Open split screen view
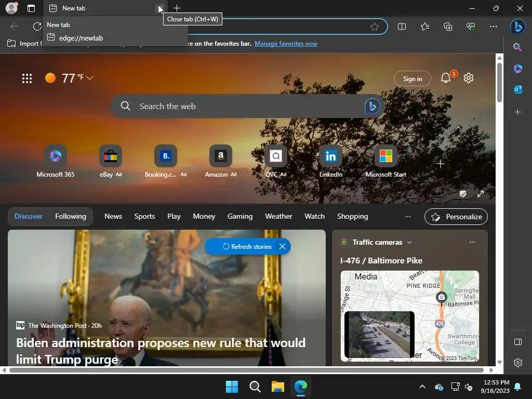The width and height of the screenshot is (532, 399). pos(402,26)
